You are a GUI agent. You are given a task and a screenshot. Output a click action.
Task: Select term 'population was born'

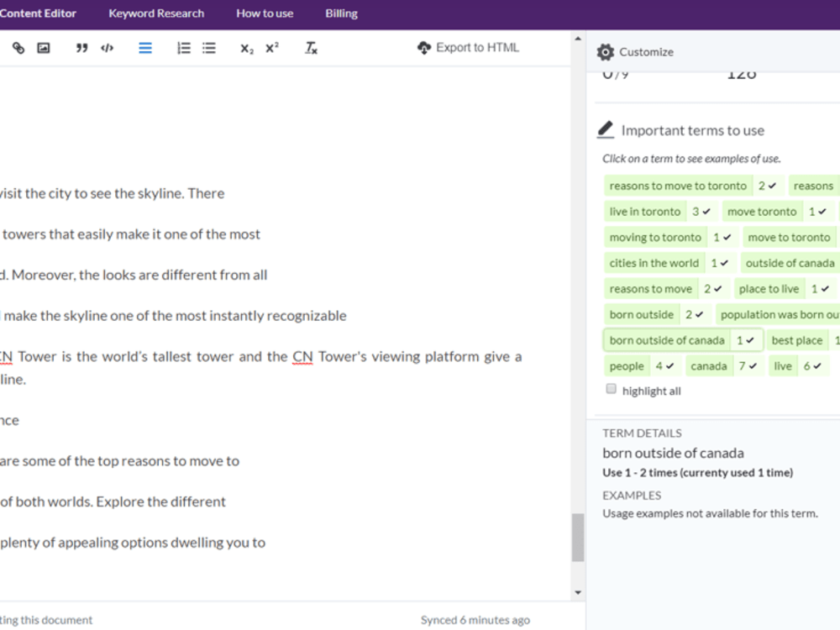pyautogui.click(x=778, y=314)
